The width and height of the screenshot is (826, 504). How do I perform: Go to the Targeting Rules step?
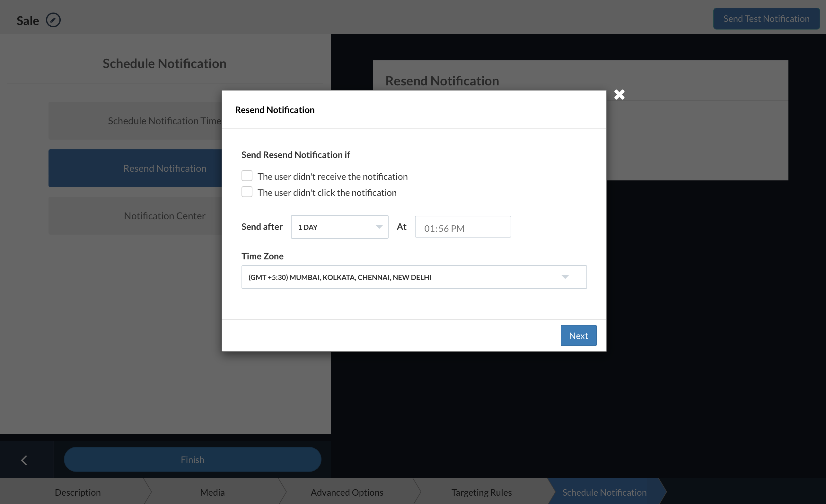click(481, 492)
